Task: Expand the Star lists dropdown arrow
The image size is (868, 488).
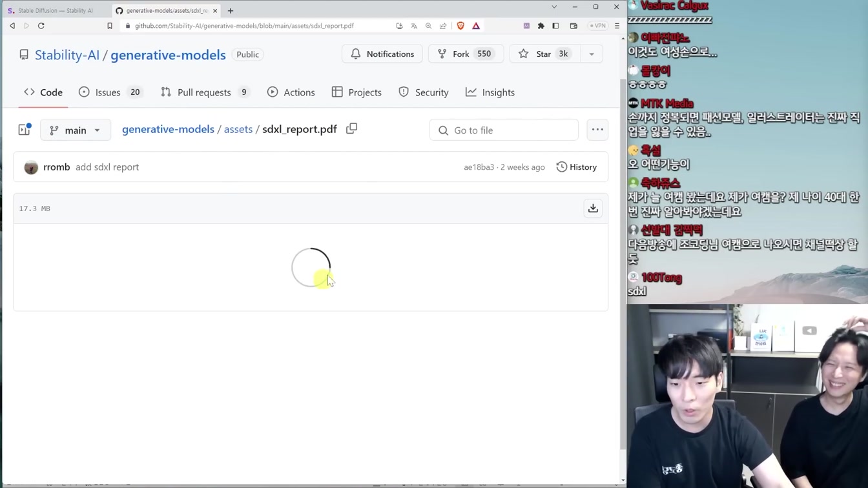Action: [x=592, y=54]
